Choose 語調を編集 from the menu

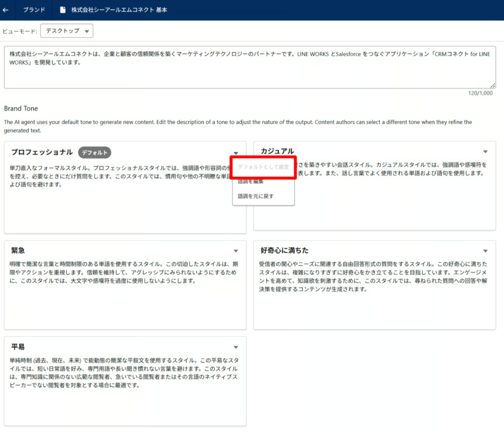click(x=251, y=182)
